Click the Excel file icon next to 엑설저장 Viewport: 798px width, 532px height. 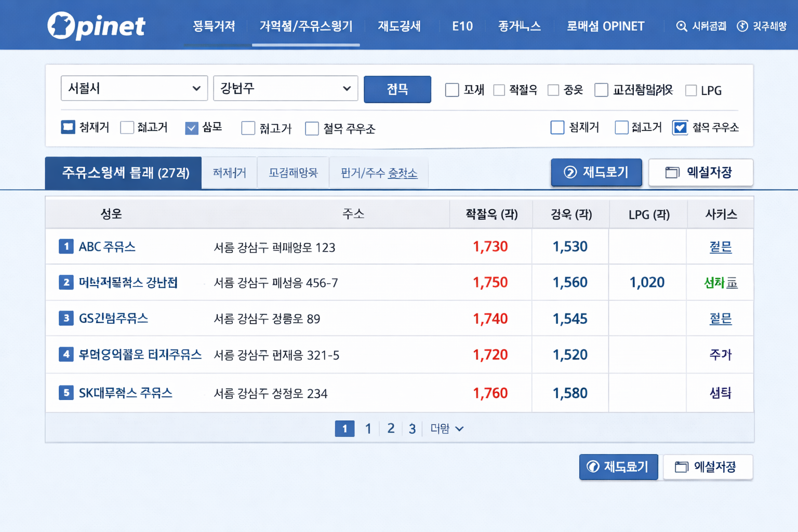(x=672, y=172)
